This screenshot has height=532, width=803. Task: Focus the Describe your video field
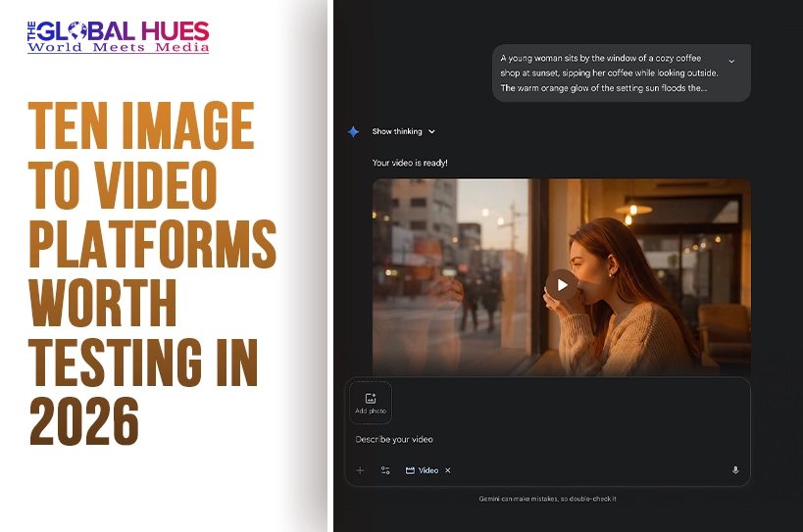point(394,439)
